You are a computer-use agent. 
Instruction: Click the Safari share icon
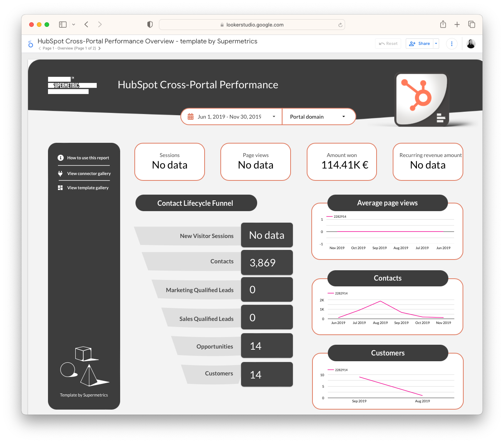(x=443, y=25)
